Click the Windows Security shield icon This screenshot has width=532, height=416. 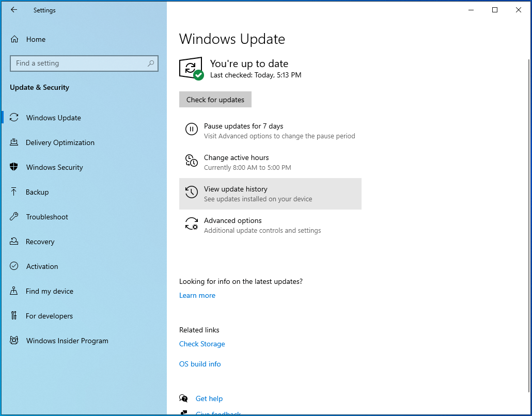14,167
